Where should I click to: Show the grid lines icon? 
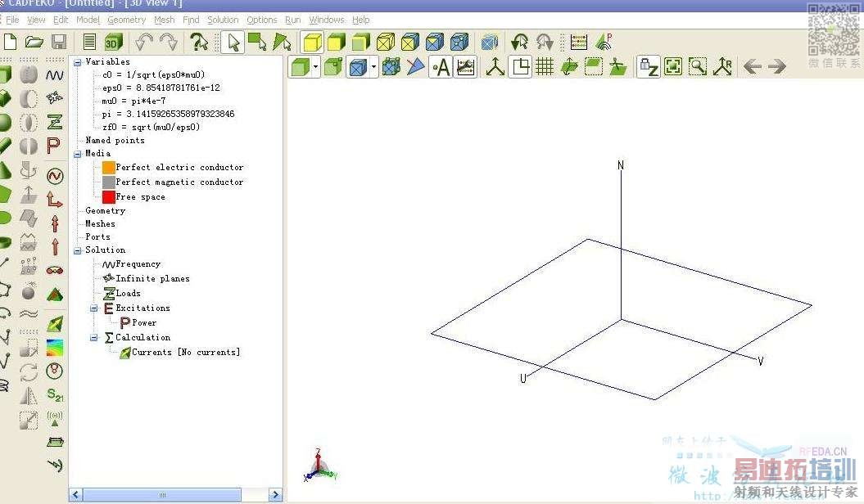tap(545, 67)
